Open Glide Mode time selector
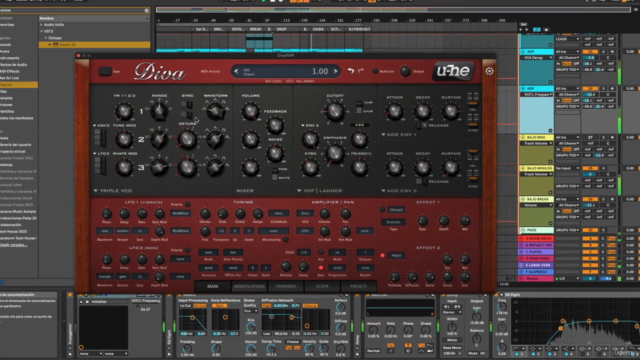The height and width of the screenshot is (360, 640). 279,213
